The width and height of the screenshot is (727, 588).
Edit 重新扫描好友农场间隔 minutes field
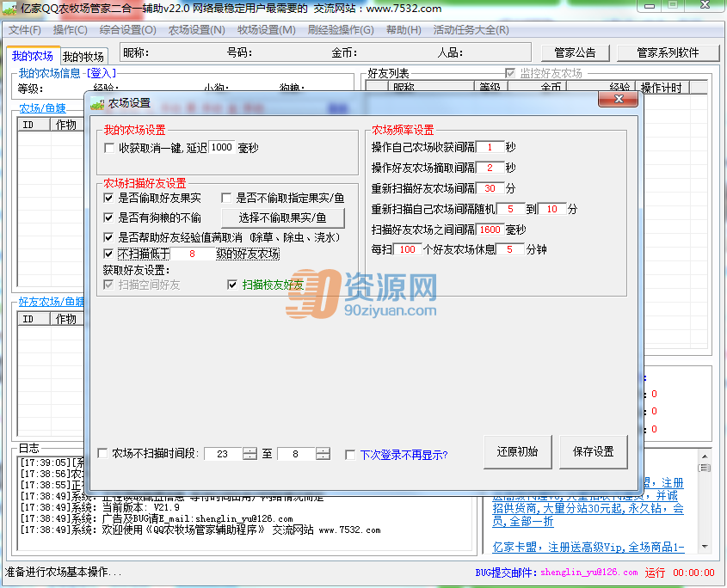click(490, 188)
